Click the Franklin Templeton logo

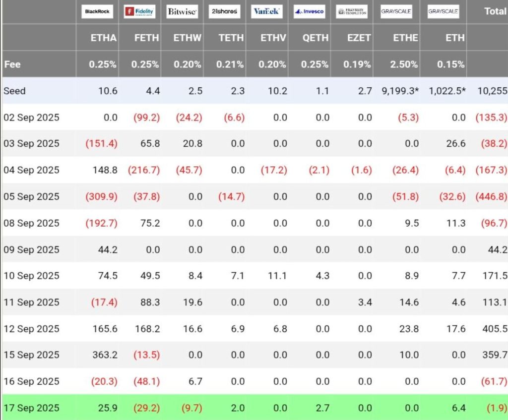click(351, 12)
